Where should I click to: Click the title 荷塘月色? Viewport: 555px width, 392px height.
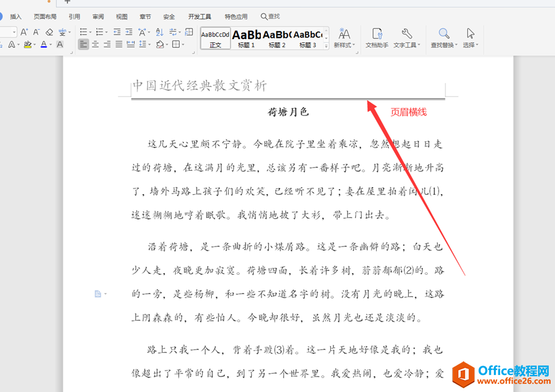point(288,112)
